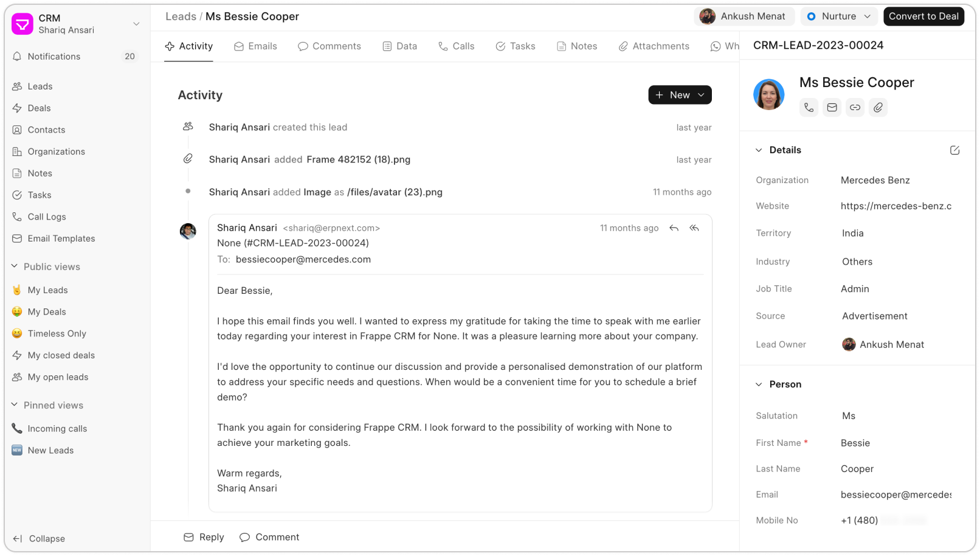Edit the Details section with pencil icon
This screenshot has height=556, width=980.
954,150
